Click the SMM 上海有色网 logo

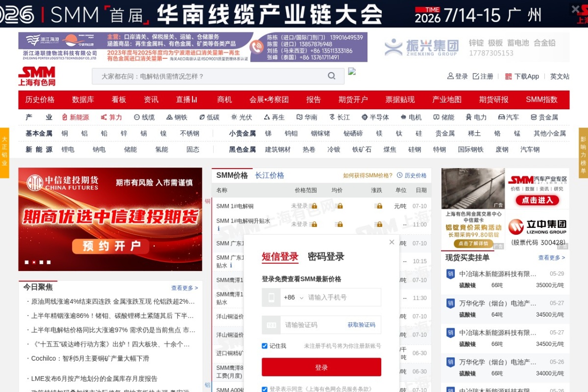[37, 76]
